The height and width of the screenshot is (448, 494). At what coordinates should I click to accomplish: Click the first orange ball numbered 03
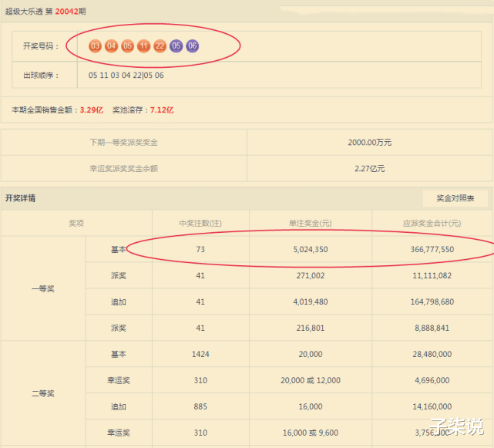[x=95, y=46]
